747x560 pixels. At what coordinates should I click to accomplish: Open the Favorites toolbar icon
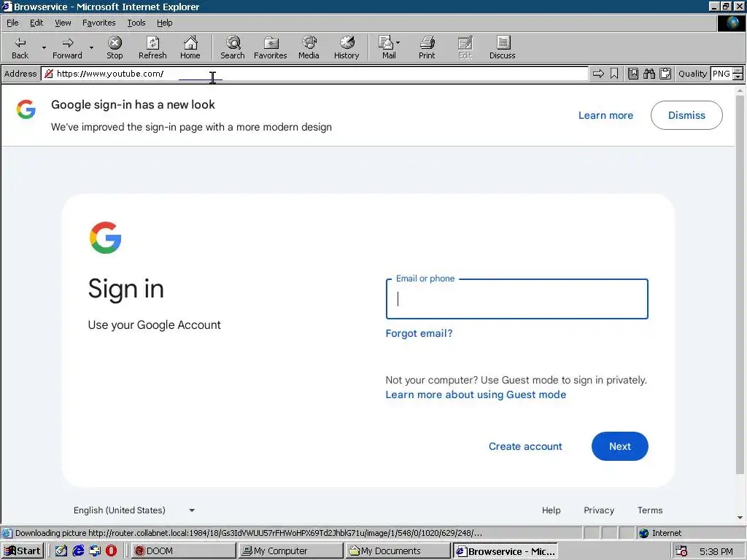[271, 47]
